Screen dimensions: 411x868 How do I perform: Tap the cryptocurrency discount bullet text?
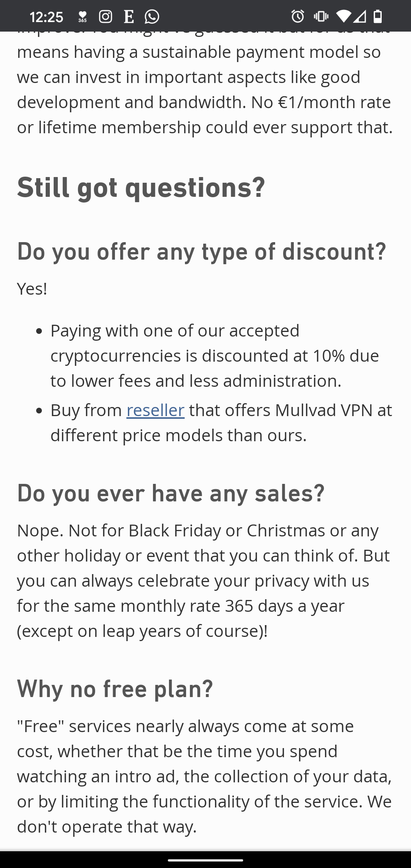click(x=215, y=356)
